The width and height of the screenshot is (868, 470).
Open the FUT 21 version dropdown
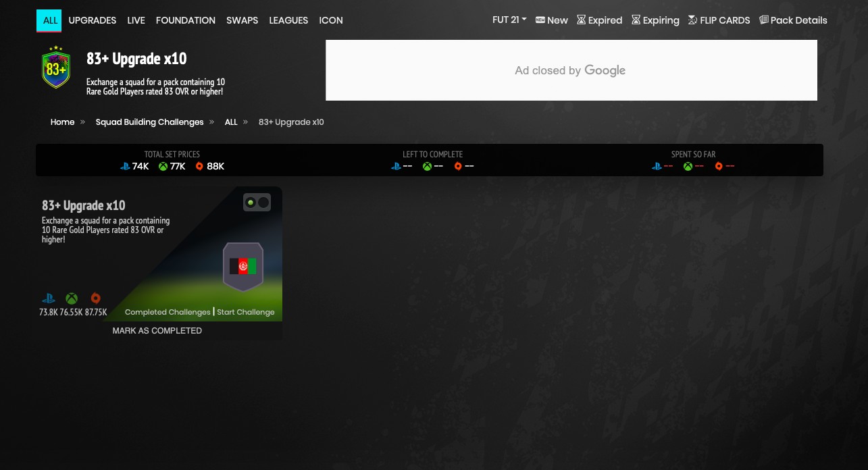point(509,20)
